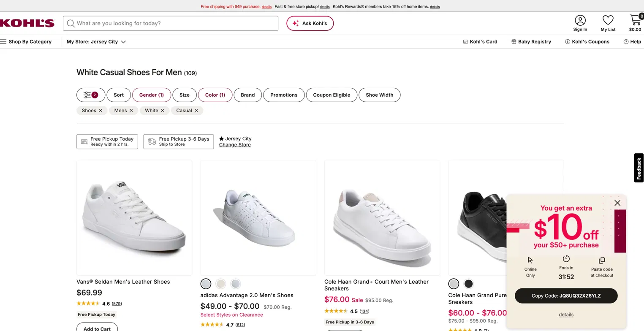
Task: Open the 134 reviews link for Cole Haan
Action: 364,311
